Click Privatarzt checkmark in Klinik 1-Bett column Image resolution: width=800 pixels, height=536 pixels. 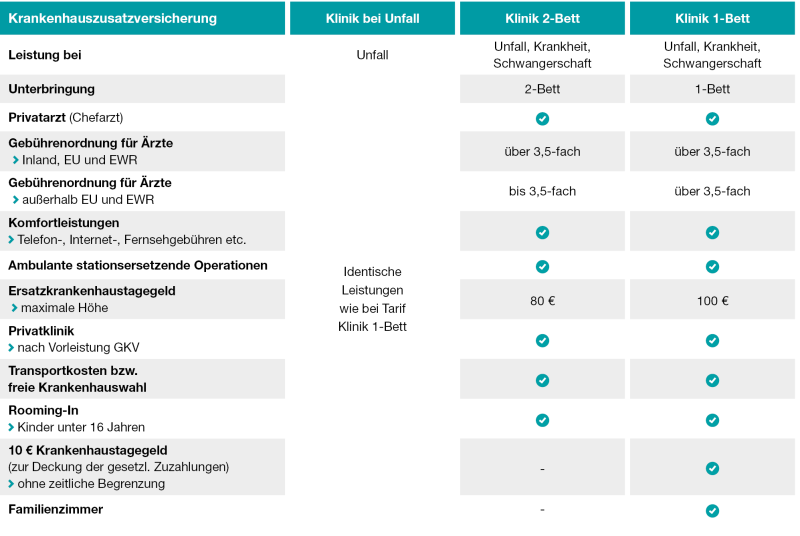[712, 118]
